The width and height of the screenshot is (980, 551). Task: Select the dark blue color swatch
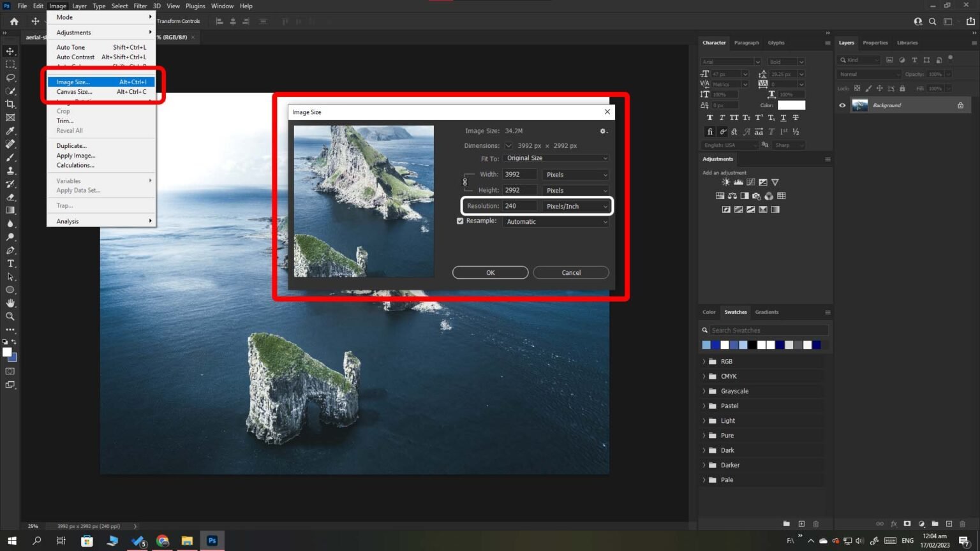(780, 344)
